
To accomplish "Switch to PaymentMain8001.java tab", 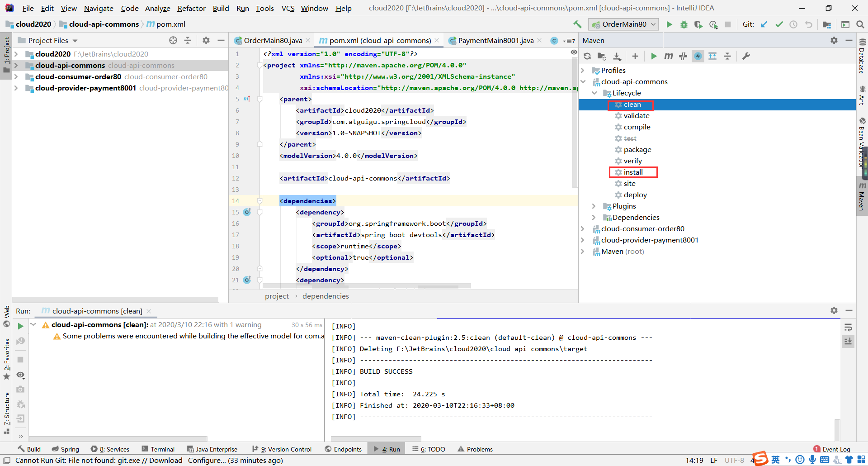I will 495,41.
